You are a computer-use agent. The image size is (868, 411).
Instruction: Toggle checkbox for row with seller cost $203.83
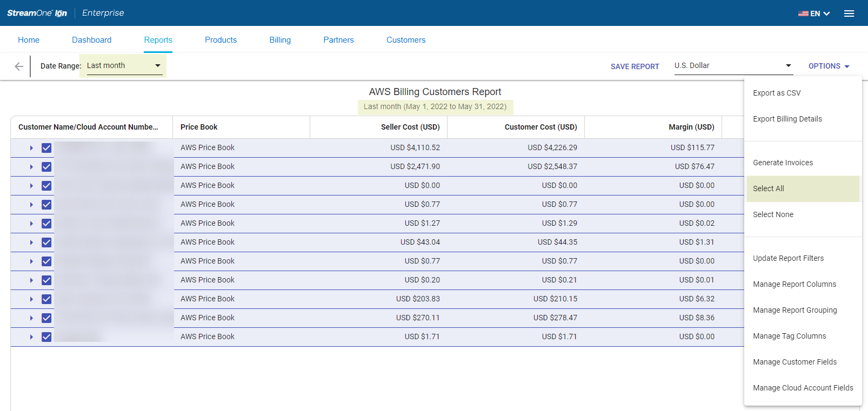pos(46,299)
